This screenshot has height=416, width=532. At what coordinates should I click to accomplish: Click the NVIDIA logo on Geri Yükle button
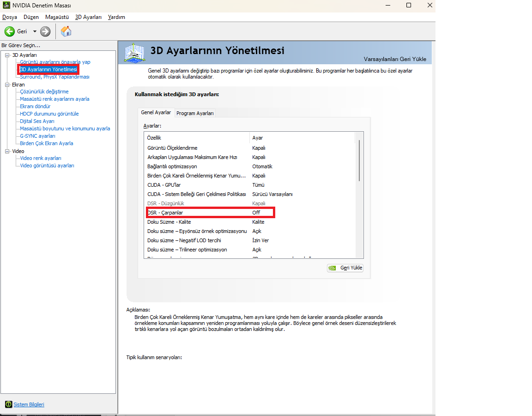[332, 268]
